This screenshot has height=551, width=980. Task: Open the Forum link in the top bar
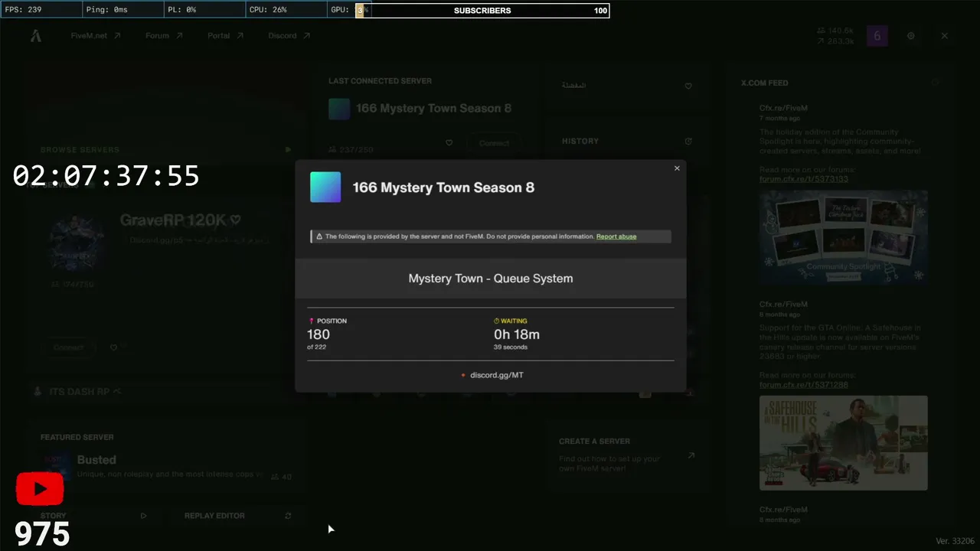coord(164,36)
